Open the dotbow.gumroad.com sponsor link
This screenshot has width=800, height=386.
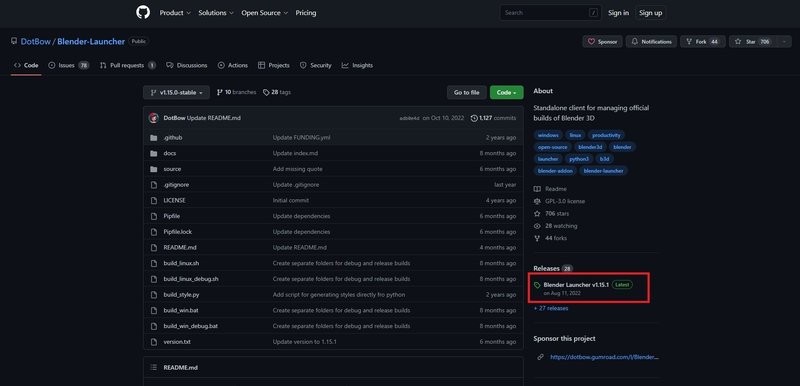click(604, 357)
